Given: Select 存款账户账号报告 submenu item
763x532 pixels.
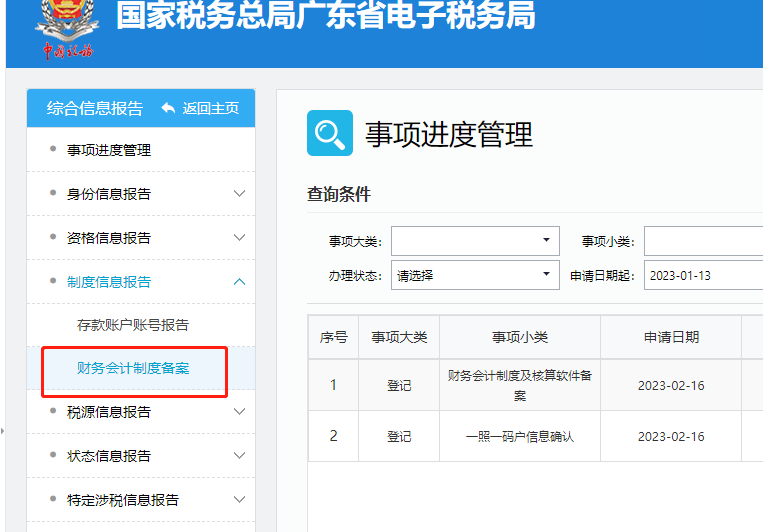Looking at the screenshot, I should [x=133, y=325].
